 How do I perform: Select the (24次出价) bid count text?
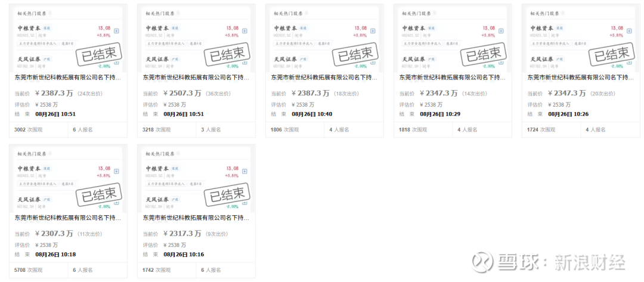pos(89,94)
